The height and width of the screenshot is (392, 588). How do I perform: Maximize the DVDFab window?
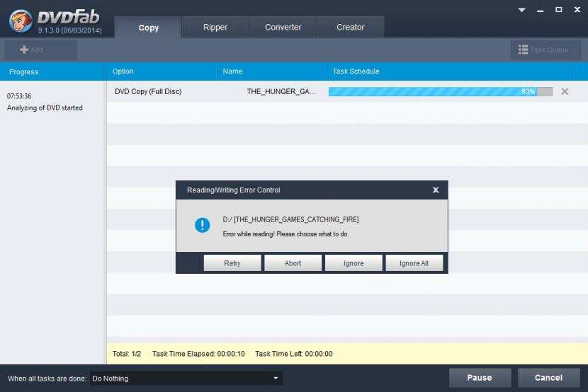point(559,10)
